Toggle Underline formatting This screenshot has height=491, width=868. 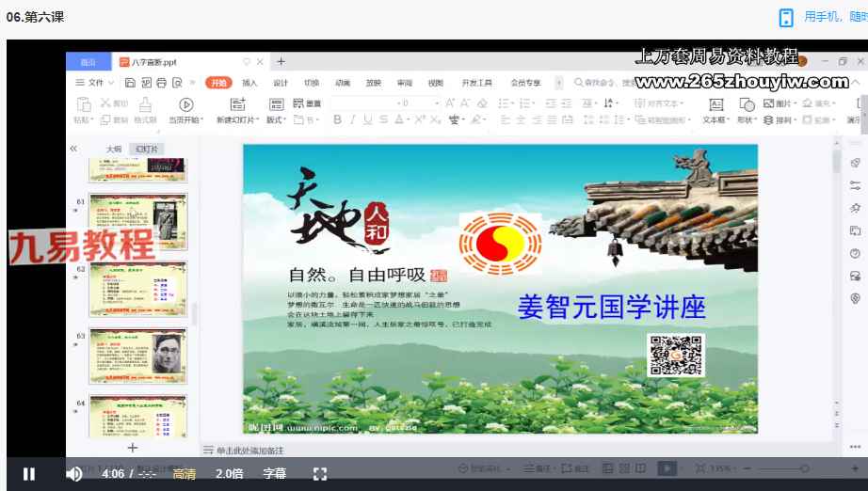coord(367,119)
